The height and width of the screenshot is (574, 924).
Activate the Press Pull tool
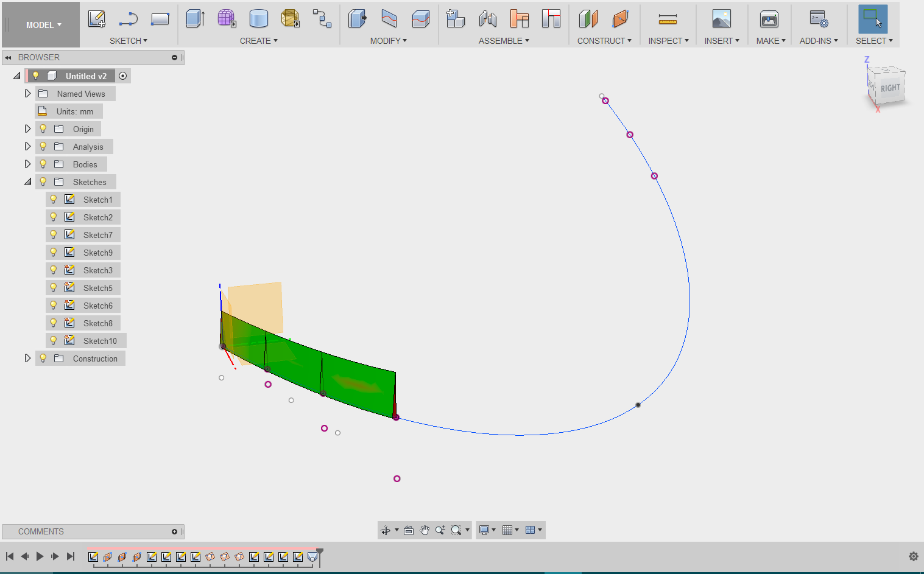(x=357, y=19)
